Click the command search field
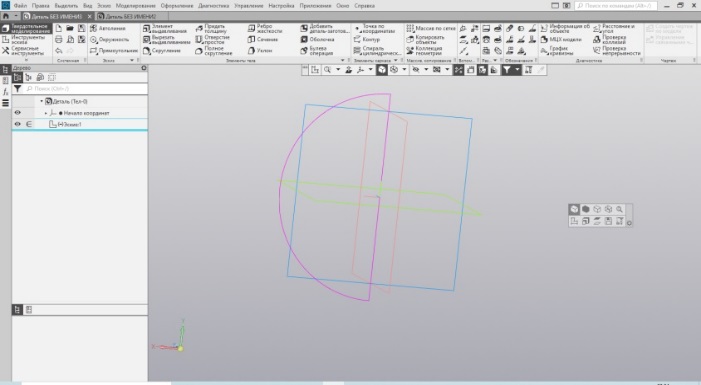Image resolution: width=701 pixels, height=385 pixels. point(616,6)
